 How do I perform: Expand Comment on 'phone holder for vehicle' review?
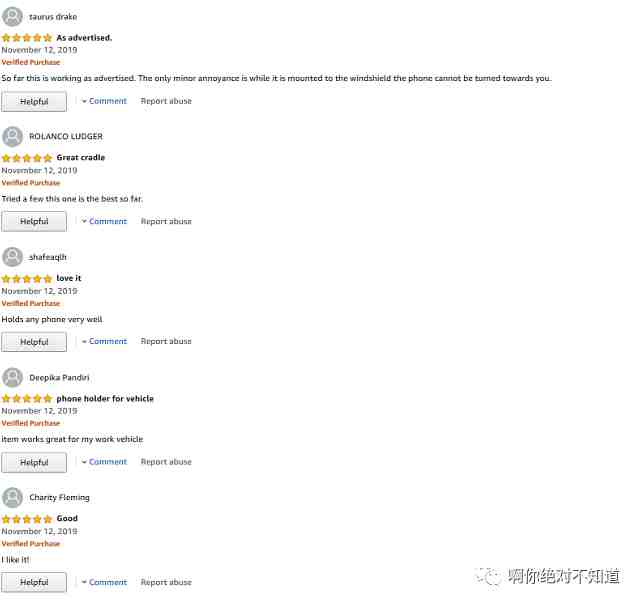pos(104,462)
